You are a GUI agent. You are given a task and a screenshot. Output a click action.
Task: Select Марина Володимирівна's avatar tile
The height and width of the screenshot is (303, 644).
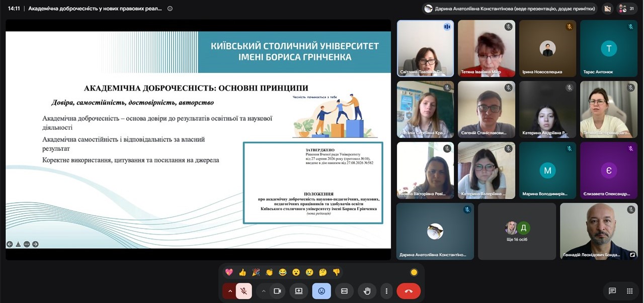pyautogui.click(x=547, y=170)
